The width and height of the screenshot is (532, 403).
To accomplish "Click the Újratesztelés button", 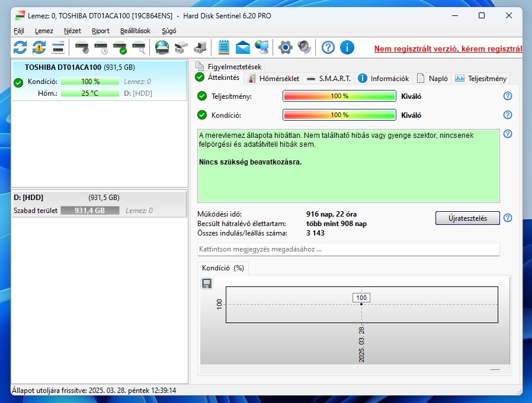I will coord(467,218).
